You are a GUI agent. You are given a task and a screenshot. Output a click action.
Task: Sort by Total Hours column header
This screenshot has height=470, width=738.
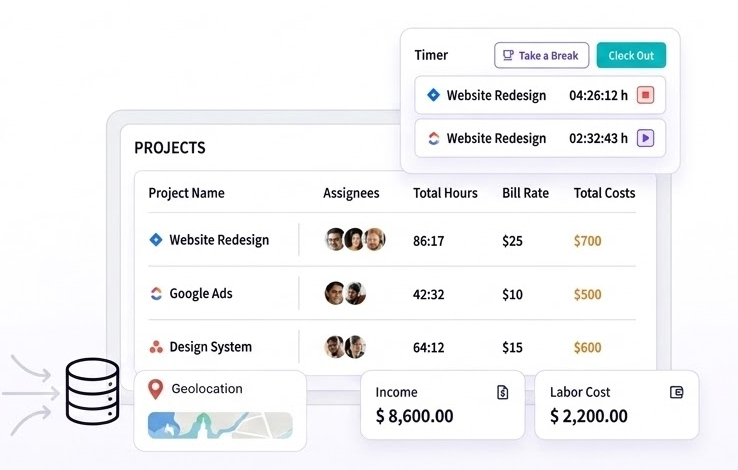coord(445,193)
